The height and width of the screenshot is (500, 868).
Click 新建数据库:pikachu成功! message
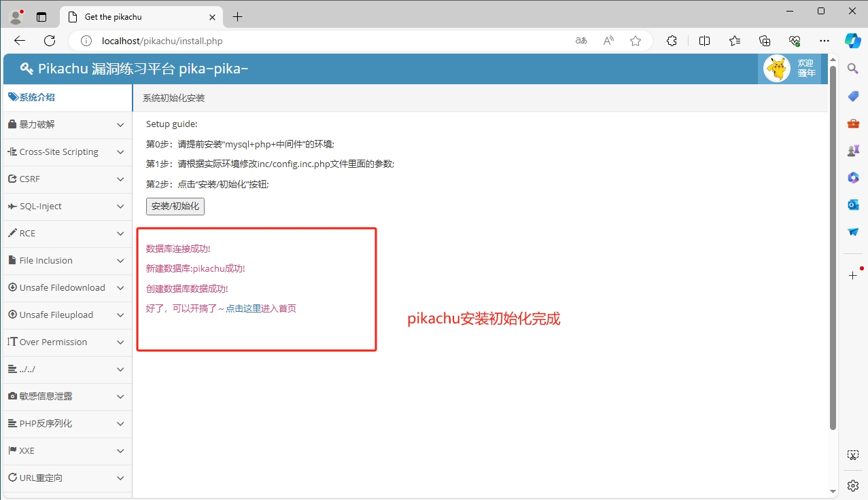coord(196,269)
